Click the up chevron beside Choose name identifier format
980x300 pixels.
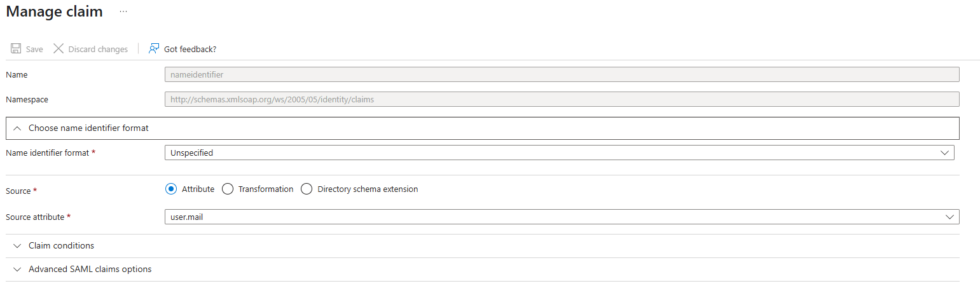17,128
